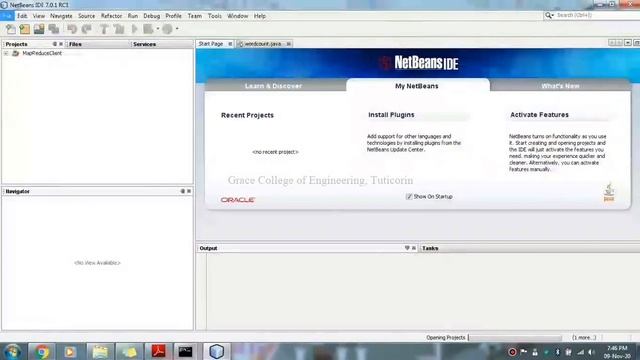
Task: Switch to the Services tab
Action: tap(144, 44)
